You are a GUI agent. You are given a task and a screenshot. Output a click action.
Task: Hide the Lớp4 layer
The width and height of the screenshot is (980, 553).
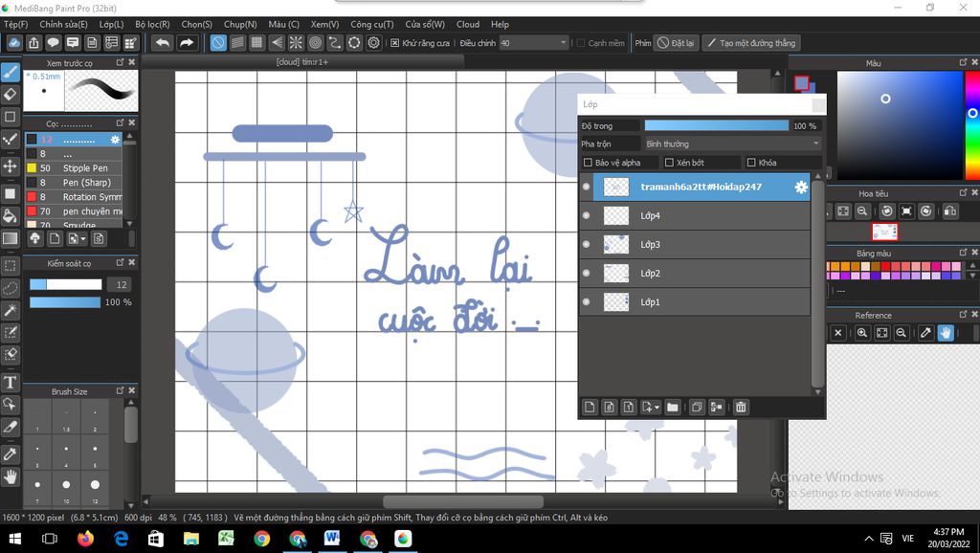(x=587, y=215)
